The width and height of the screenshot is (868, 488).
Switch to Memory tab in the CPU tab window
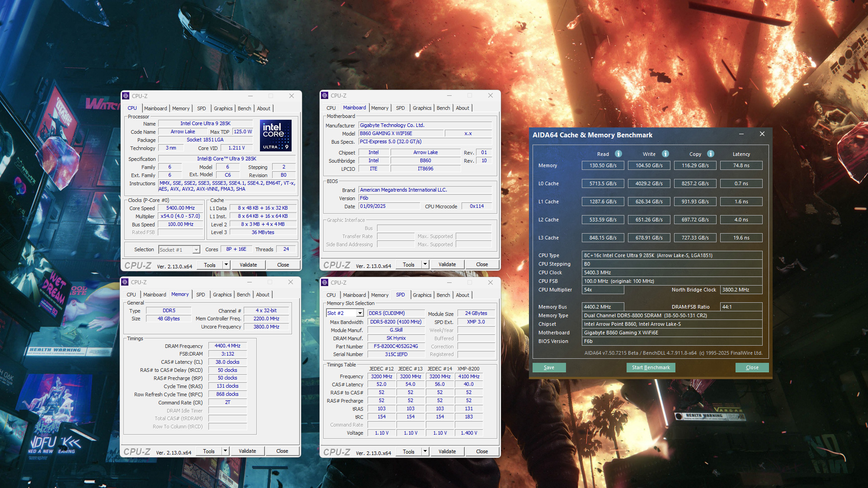tap(181, 108)
